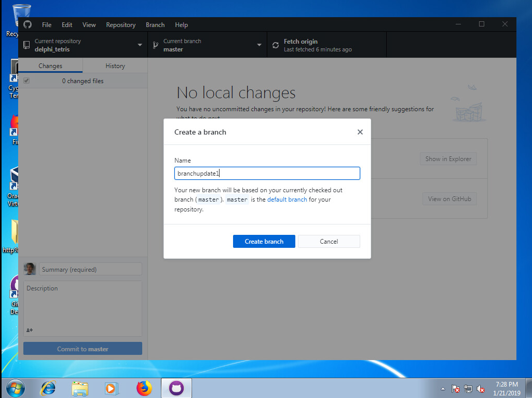Click the Fetch origin sync icon
The width and height of the screenshot is (532, 398).
point(276,45)
